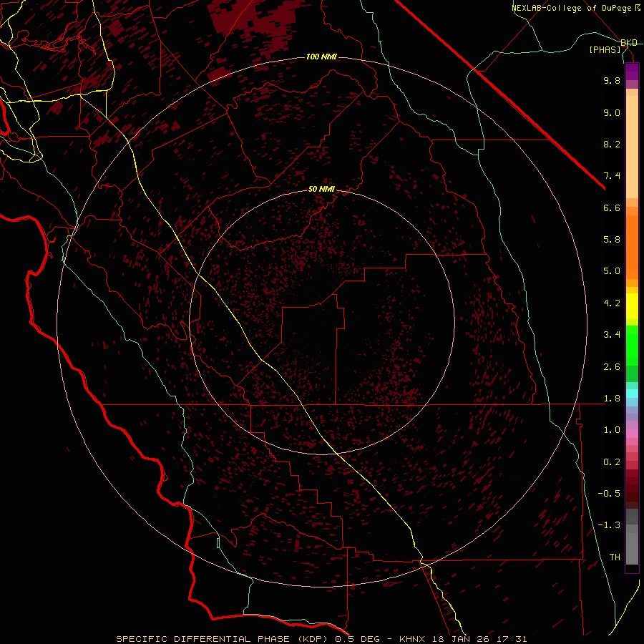Screen dimensions: 644x644
Task: Click the 50 NMI range ring label
Action: click(x=321, y=189)
